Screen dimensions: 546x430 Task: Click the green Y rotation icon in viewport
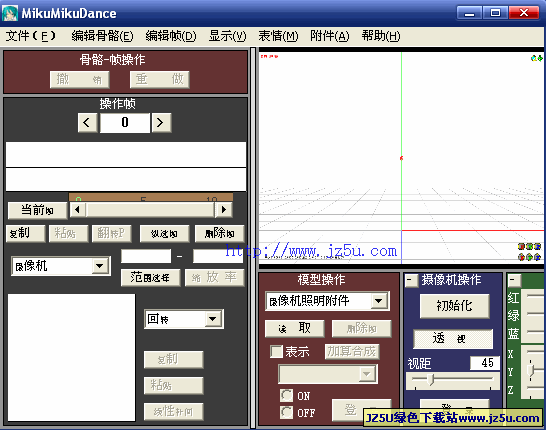529,247
